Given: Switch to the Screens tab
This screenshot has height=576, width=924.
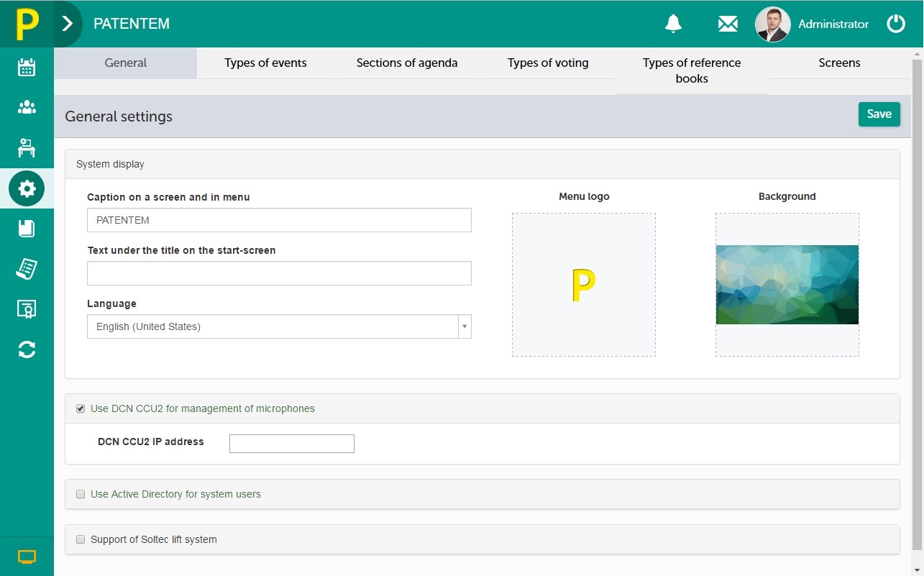Looking at the screenshot, I should click(839, 63).
